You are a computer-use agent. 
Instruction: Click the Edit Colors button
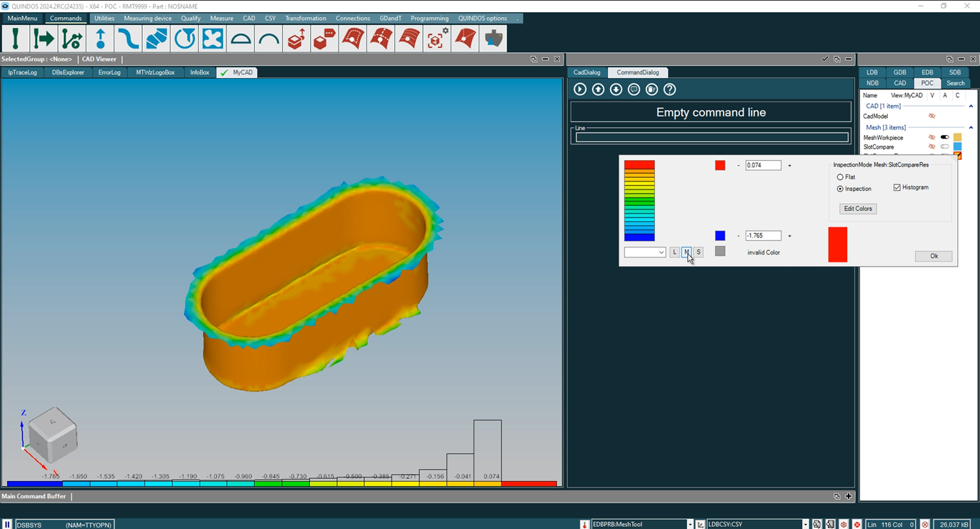click(858, 209)
